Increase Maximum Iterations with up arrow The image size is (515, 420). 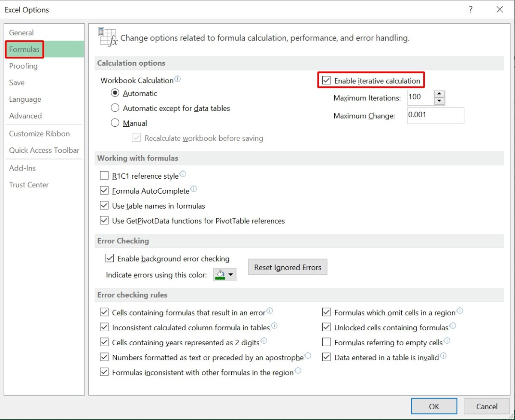click(439, 94)
